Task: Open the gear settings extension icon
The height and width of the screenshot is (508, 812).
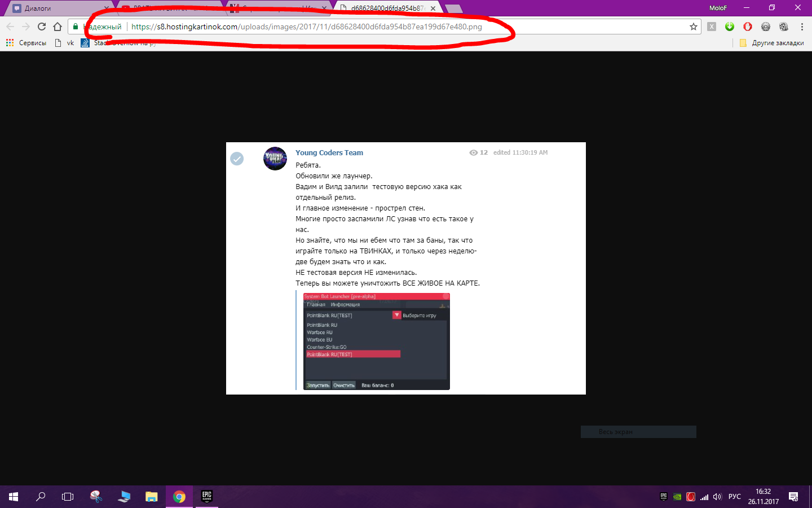Action: (765, 27)
